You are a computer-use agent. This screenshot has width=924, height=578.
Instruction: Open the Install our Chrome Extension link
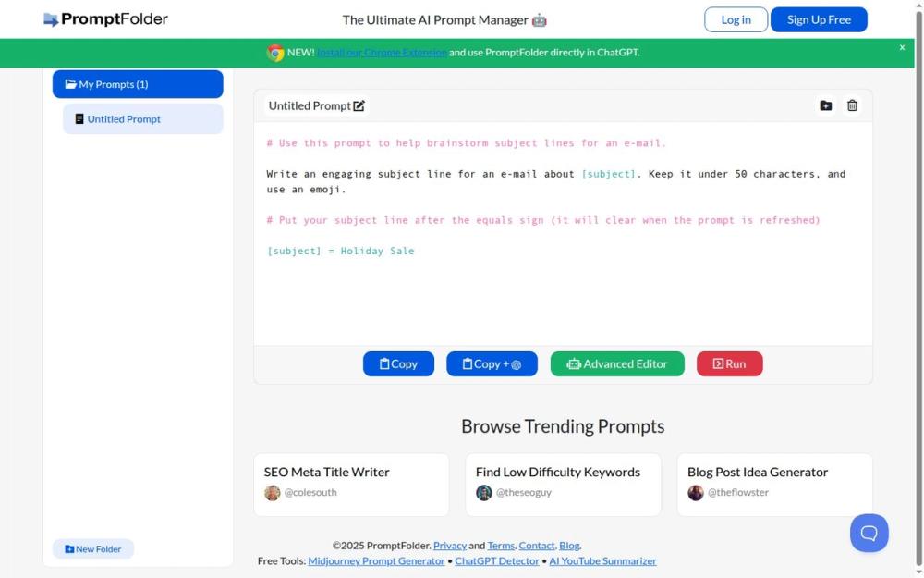pyautogui.click(x=382, y=53)
